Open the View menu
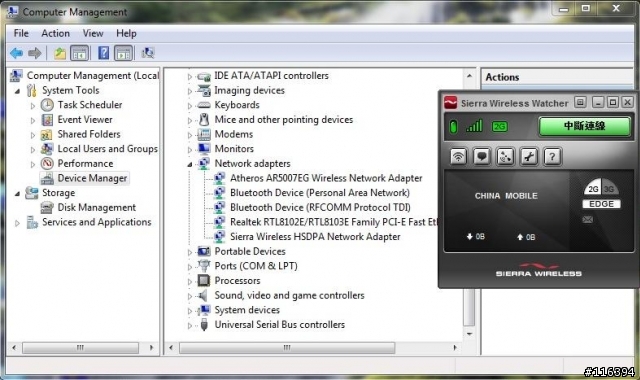Image resolution: width=640 pixels, height=380 pixels. click(x=93, y=33)
